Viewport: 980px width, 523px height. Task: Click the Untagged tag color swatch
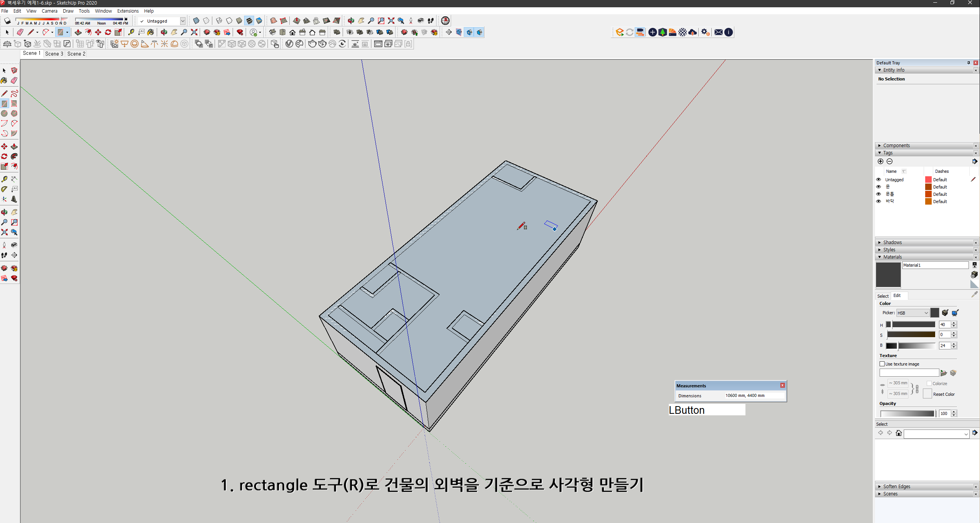click(x=928, y=179)
